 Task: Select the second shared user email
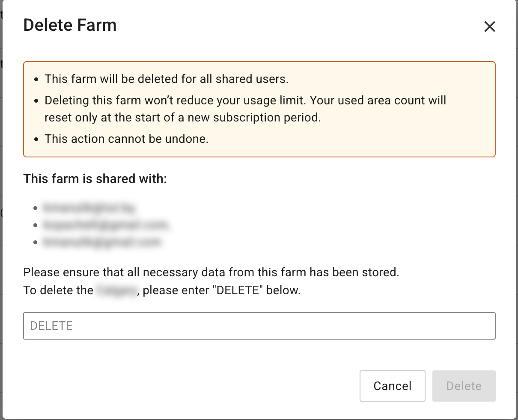point(106,225)
